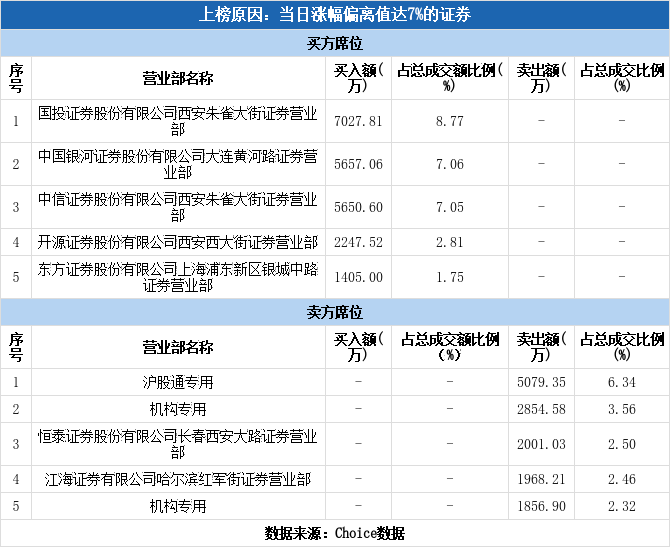Select 国投证券股份有限公司西安朱雀大街证券营业部 row name

coord(178,121)
